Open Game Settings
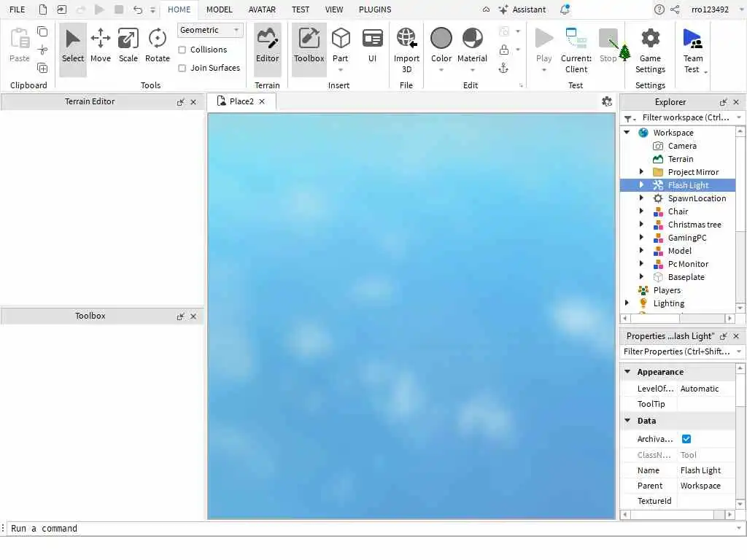The image size is (747, 560). (650, 50)
